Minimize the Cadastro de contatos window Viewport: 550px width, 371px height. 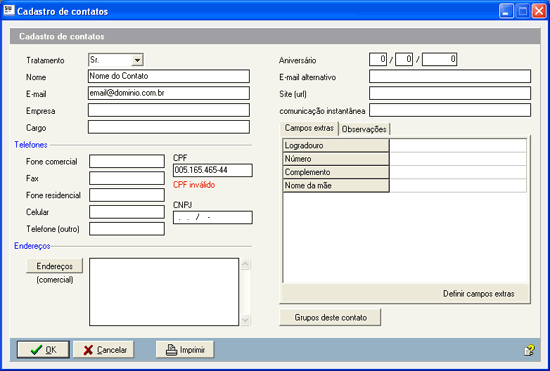(x=506, y=11)
